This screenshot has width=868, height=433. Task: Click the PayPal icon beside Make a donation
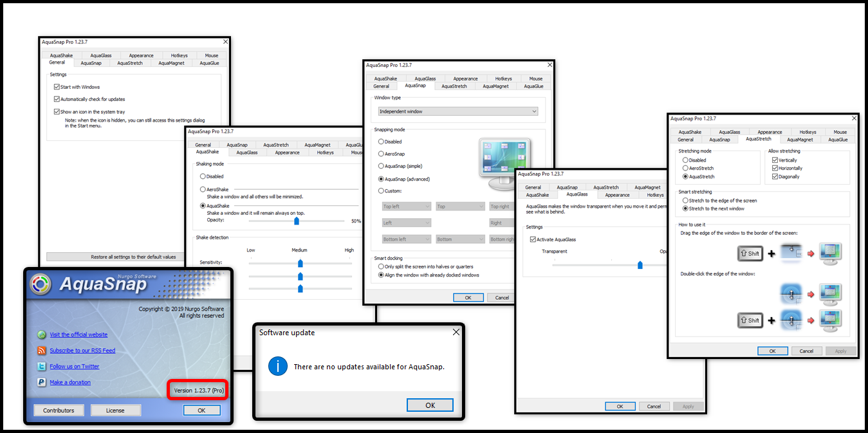(42, 382)
